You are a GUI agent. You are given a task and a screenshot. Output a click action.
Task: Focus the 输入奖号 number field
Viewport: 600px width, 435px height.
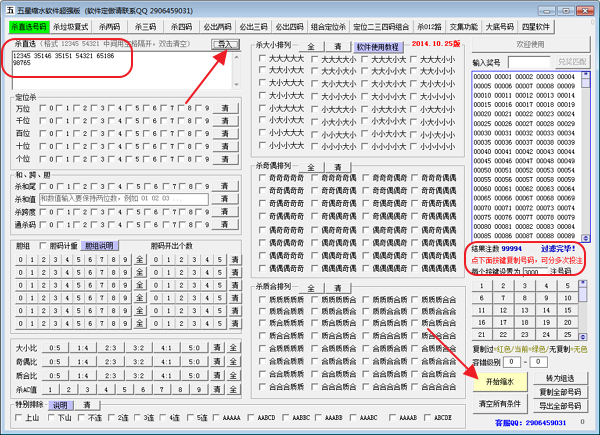point(527,62)
